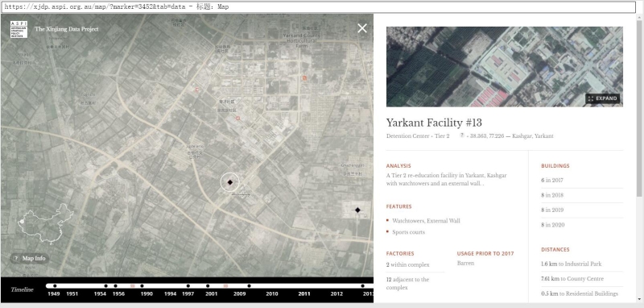
Task: Select the 1949 timeline marker dot
Action: pos(55,285)
